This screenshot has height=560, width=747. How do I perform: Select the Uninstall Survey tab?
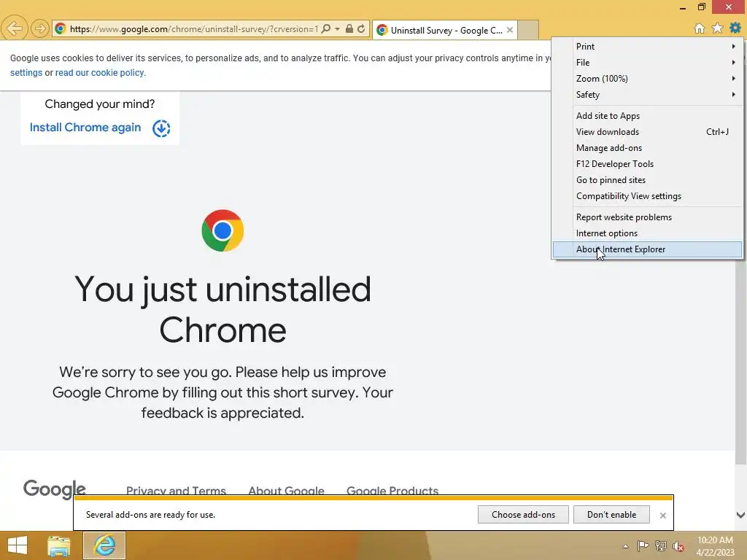445,30
